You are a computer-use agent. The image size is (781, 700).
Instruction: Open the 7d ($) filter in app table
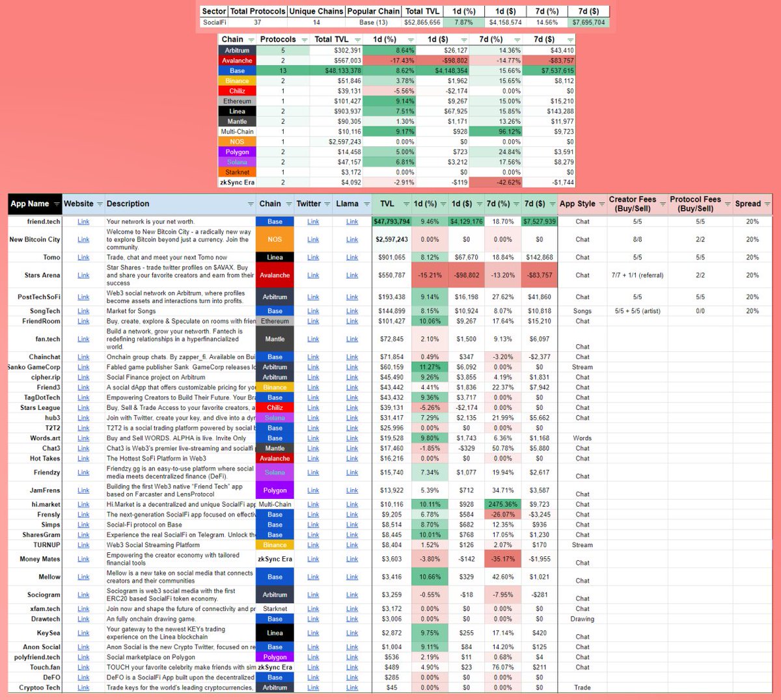coord(552,204)
